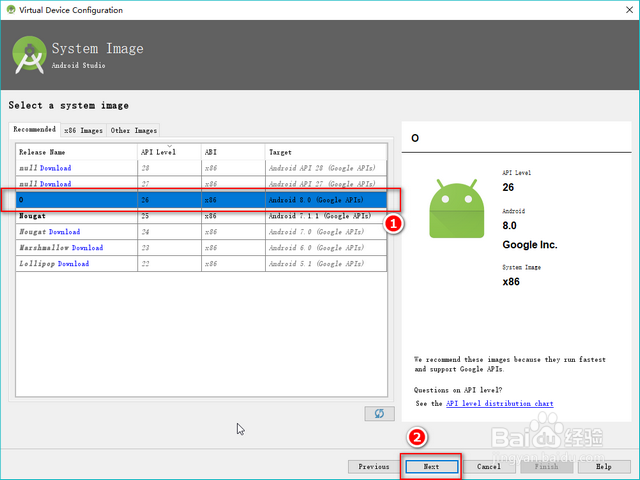The width and height of the screenshot is (640, 480).
Task: Click Android 6.0 (Google APIs) cell
Action: point(326,247)
